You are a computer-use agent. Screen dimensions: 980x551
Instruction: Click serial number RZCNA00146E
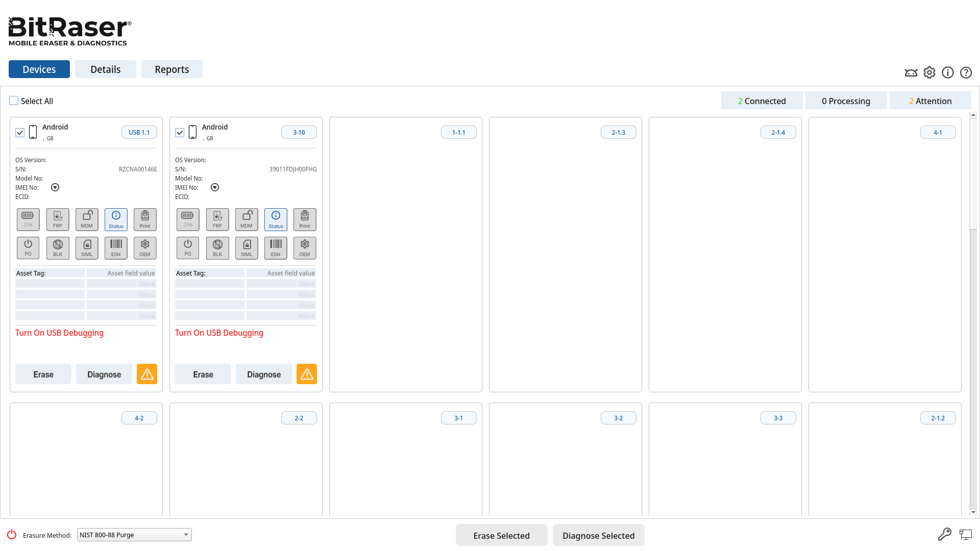(x=138, y=169)
